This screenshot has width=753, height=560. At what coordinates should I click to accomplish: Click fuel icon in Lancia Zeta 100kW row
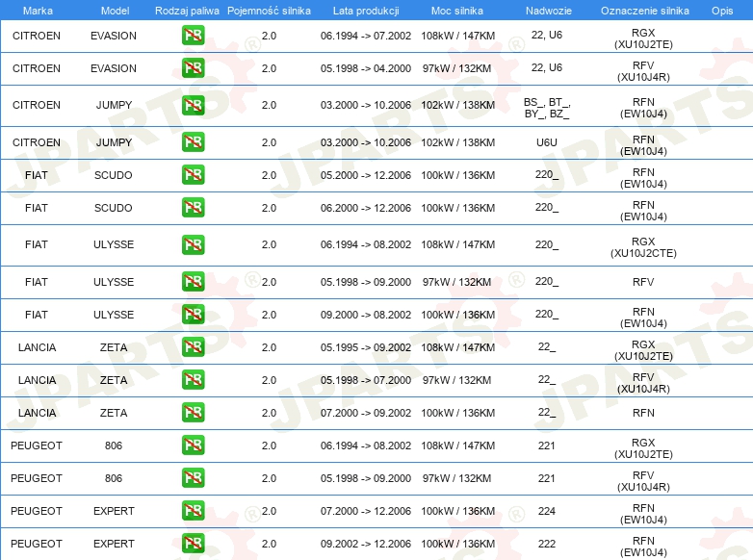(193, 412)
